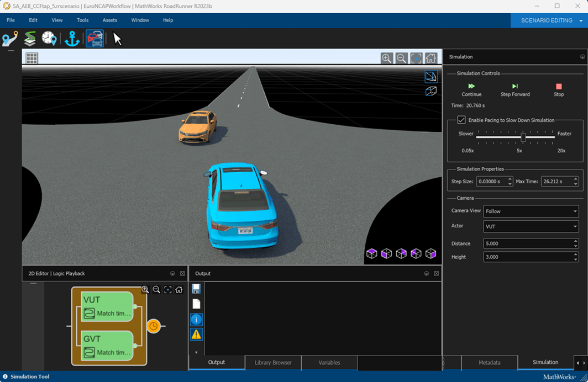
Task: Open the Camera View dropdown
Action: [531, 211]
